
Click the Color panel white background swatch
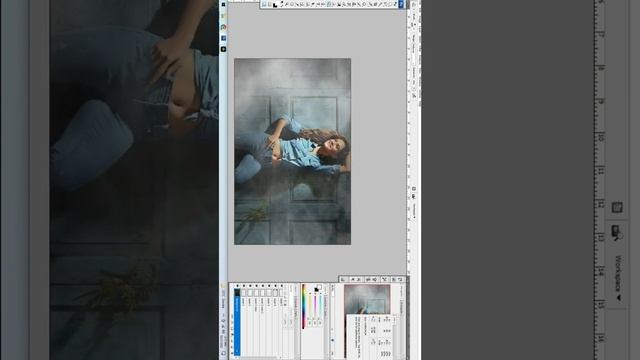(320, 287)
